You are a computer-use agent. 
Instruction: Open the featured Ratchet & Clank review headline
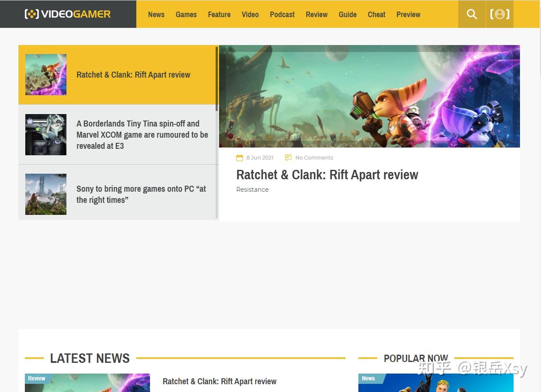pos(327,175)
